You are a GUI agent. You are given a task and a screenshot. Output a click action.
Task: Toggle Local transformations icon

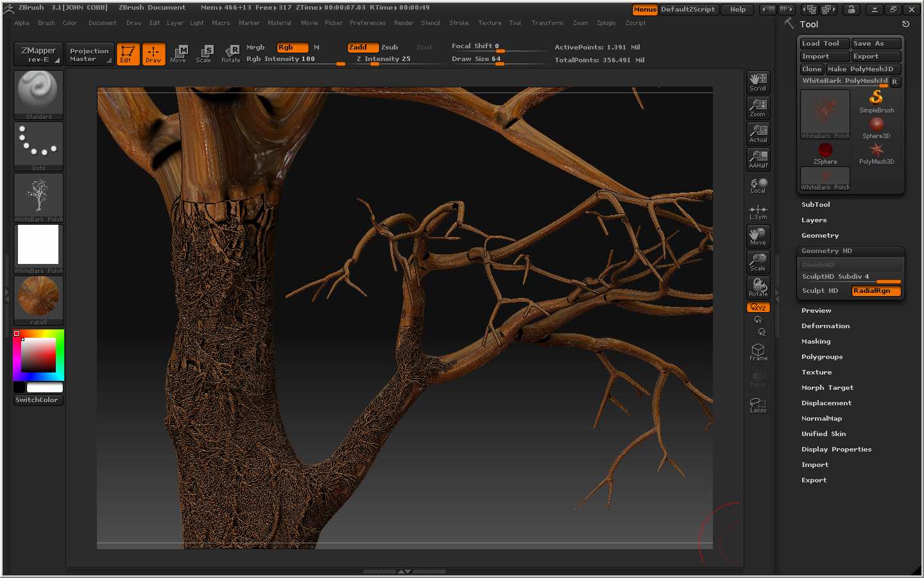click(x=758, y=186)
